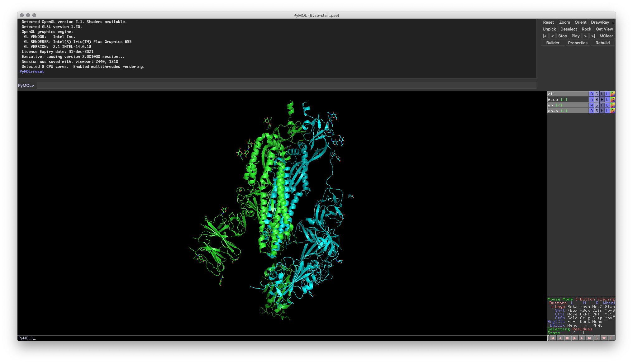Viewport: 633px width, 364px height.
Task: Jump to last frame in bottom VCR bar
Action: (589, 338)
